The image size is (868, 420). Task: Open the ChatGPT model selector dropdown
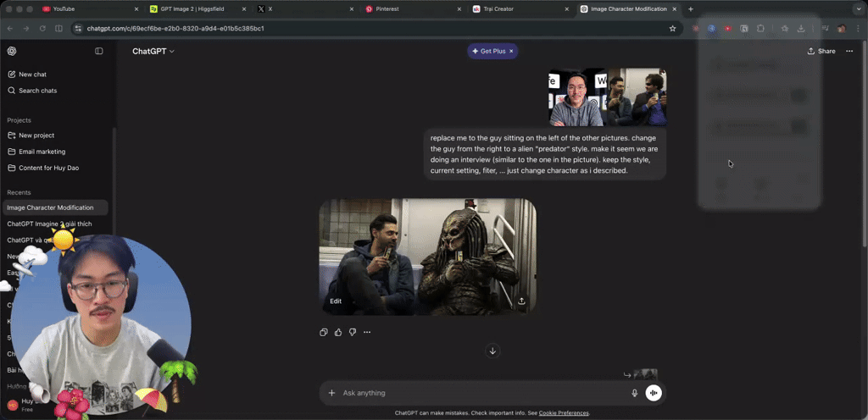[153, 51]
